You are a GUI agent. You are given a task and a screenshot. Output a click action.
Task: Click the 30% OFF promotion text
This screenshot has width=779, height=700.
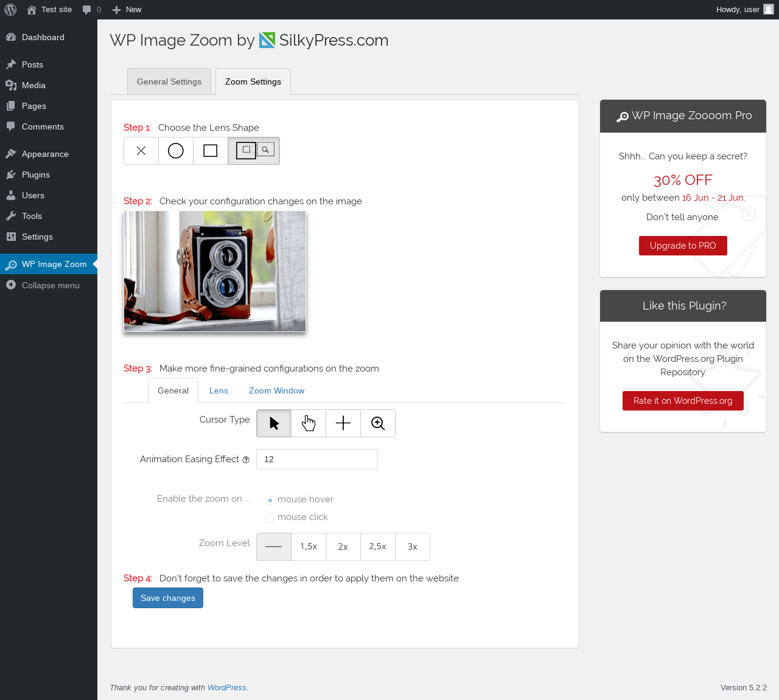(683, 180)
